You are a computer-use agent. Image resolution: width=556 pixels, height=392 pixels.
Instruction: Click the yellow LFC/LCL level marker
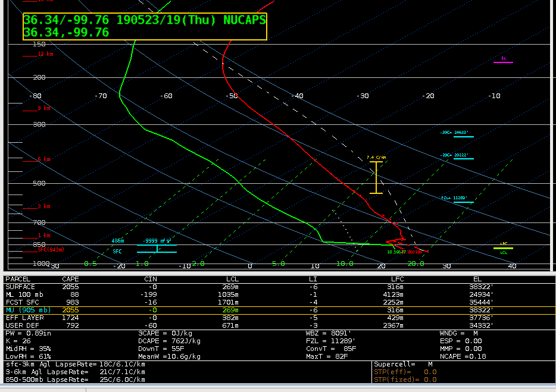(x=503, y=248)
